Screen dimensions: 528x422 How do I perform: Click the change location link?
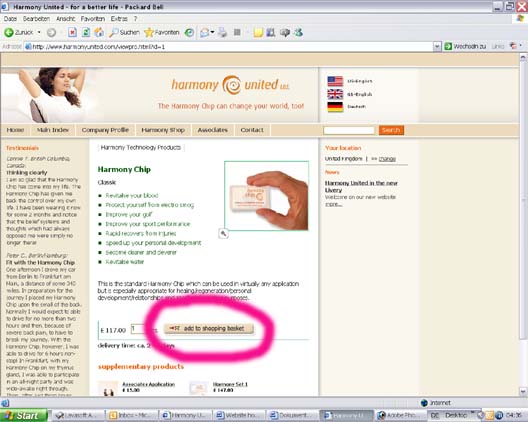[x=387, y=159]
